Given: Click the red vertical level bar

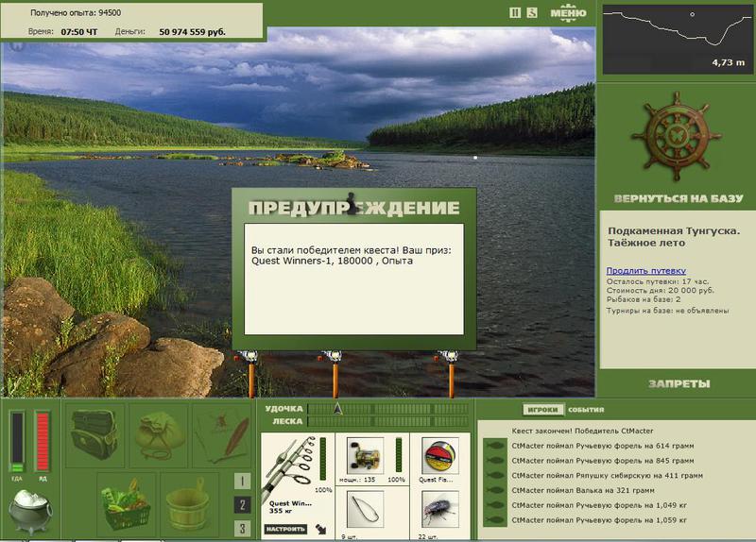Looking at the screenshot, I should pyautogui.click(x=43, y=441).
